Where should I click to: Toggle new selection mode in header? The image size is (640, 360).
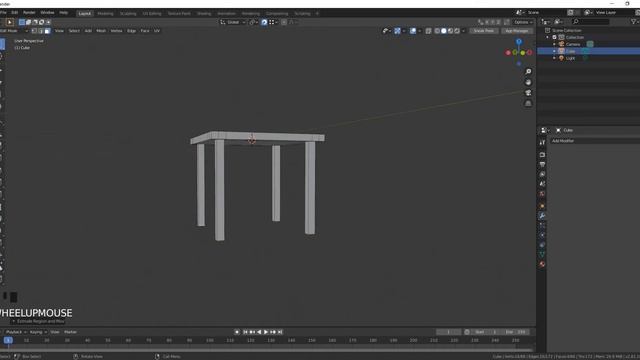[x=22, y=22]
